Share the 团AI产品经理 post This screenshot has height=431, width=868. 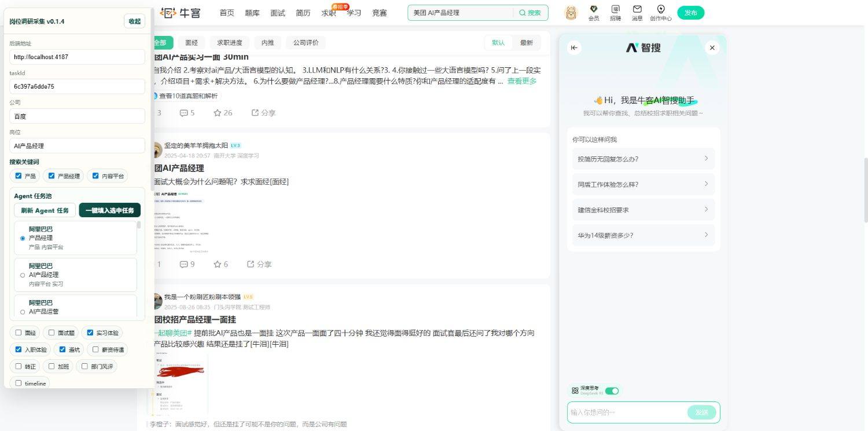point(259,264)
